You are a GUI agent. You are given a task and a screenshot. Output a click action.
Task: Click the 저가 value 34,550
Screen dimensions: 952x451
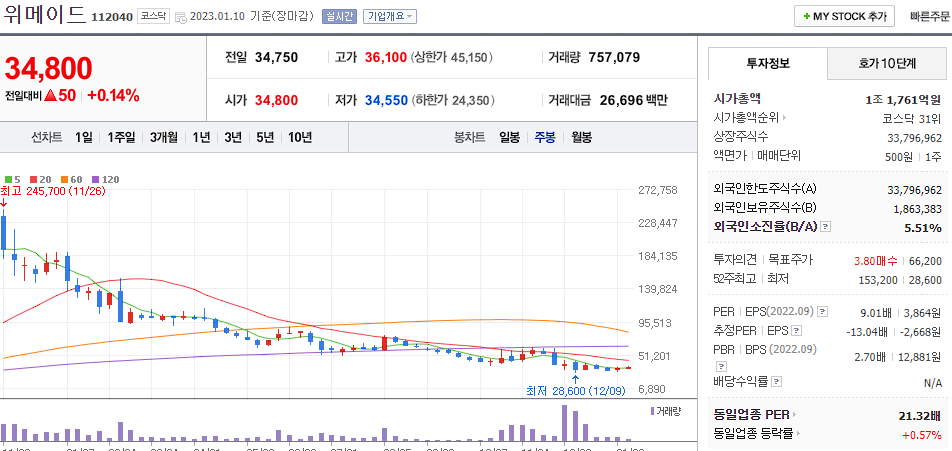point(386,100)
